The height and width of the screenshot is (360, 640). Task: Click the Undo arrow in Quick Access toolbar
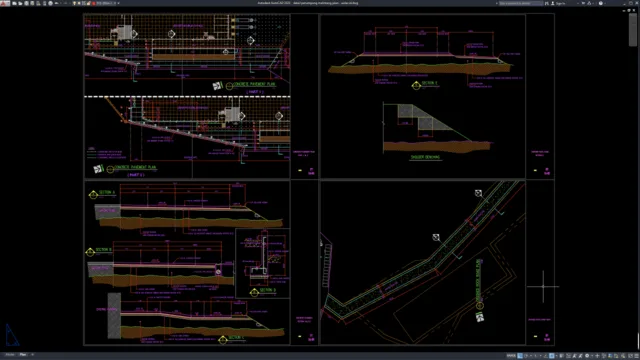(56, 3)
